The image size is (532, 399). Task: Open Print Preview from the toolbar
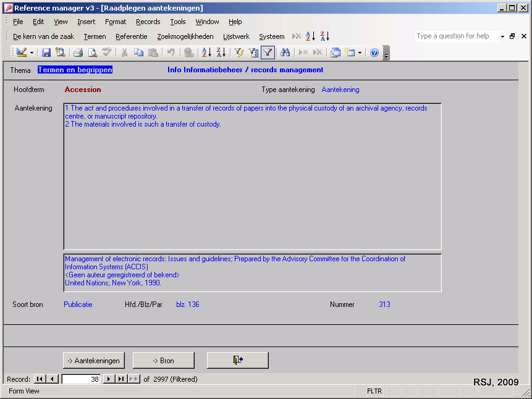coord(92,52)
